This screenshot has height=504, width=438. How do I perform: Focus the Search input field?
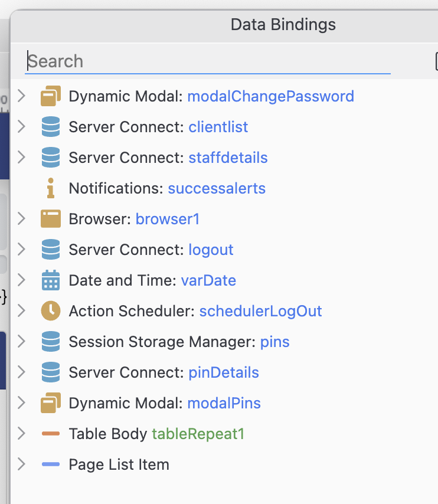click(x=208, y=61)
